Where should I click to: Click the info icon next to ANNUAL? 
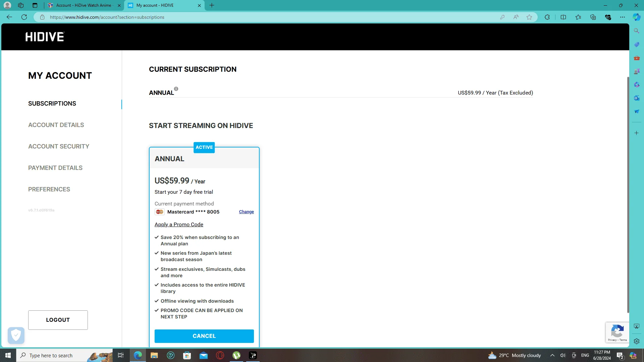[x=176, y=89]
